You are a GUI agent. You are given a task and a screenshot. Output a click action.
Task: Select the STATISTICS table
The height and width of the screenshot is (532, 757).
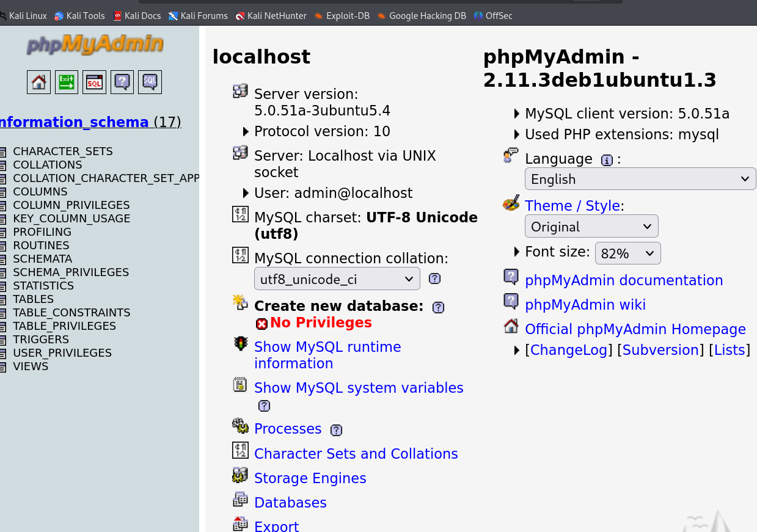[x=43, y=286]
